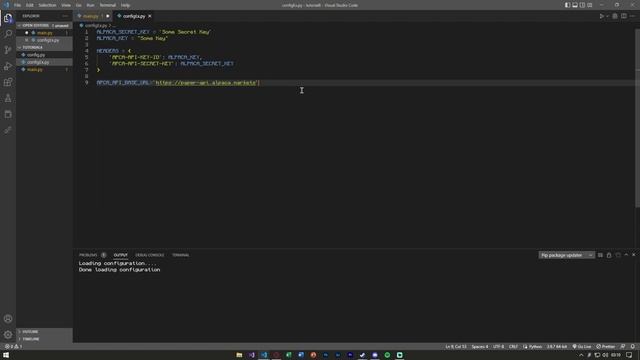Switch to the Output panel tab

click(120, 255)
